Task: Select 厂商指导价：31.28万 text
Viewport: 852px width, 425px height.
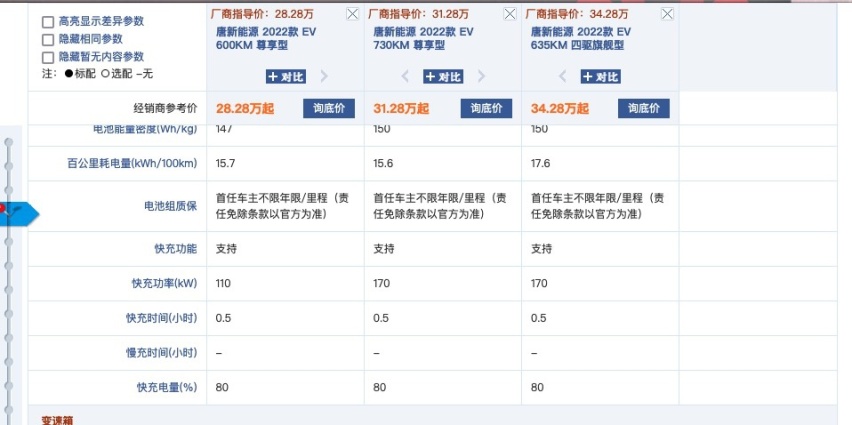Action: [x=418, y=14]
